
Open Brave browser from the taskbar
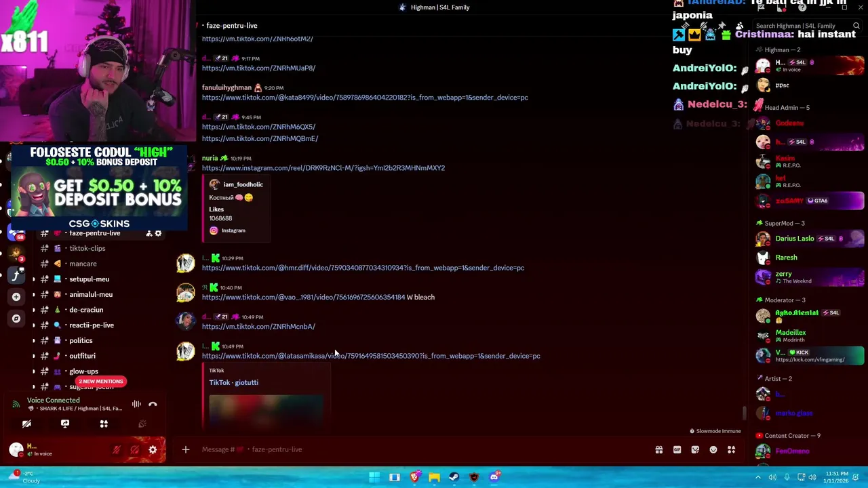coord(414,477)
